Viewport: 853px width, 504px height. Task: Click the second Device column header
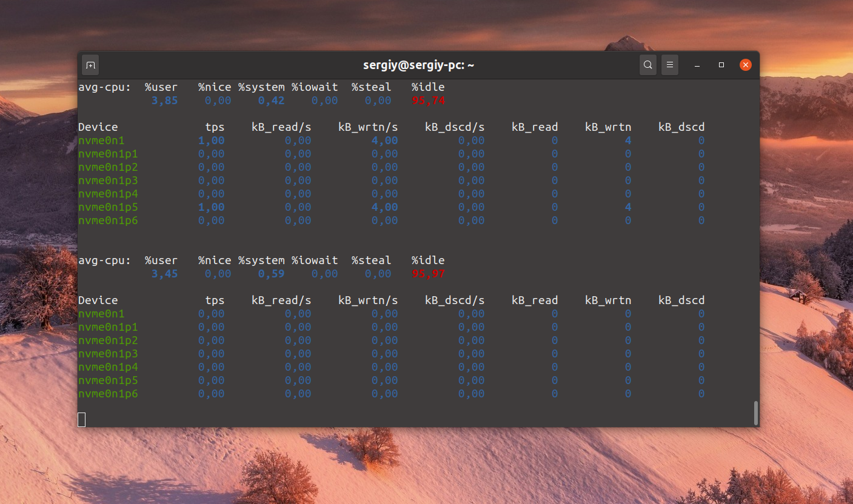point(98,300)
